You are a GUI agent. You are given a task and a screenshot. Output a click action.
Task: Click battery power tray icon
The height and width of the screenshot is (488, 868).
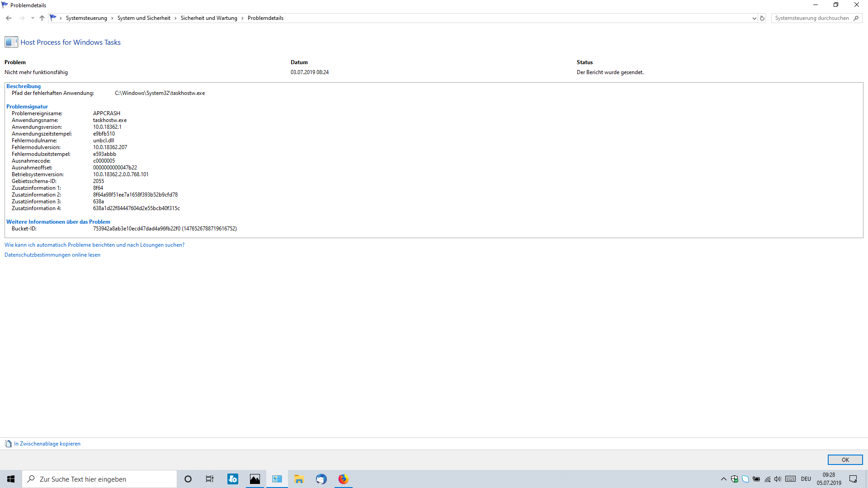[x=756, y=479]
